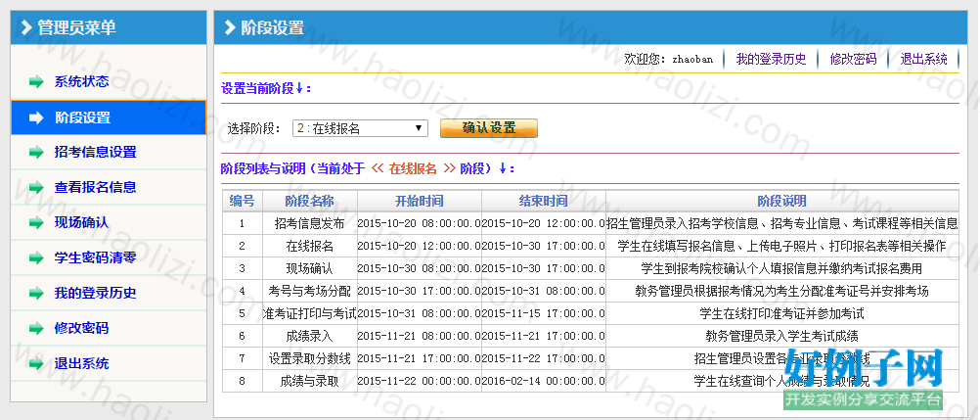Click 退出系统 in the sidebar menu
980x420 pixels.
click(x=81, y=363)
